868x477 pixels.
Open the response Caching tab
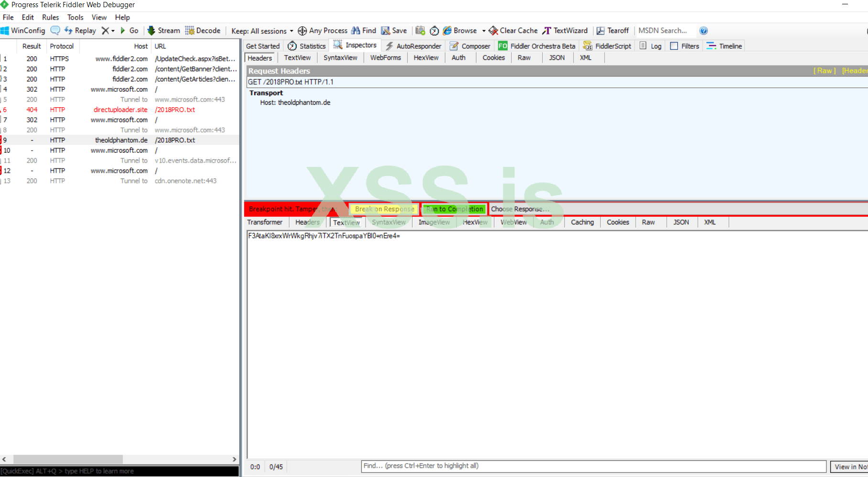click(x=582, y=222)
